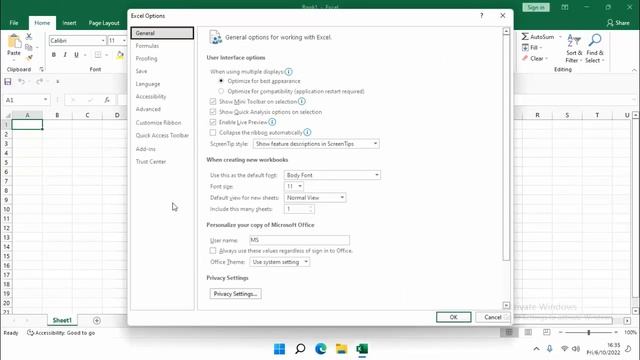
Task: Click the Sign in button
Action: click(x=536, y=7)
